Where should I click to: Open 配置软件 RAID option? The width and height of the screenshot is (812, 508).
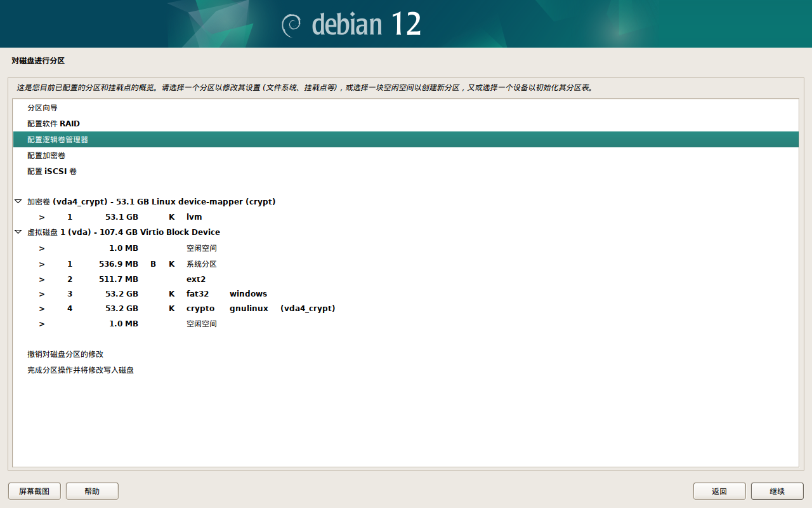coord(406,124)
